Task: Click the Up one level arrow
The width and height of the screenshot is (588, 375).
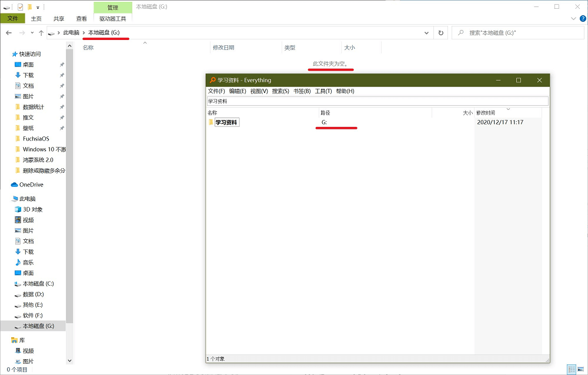Action: pos(41,33)
